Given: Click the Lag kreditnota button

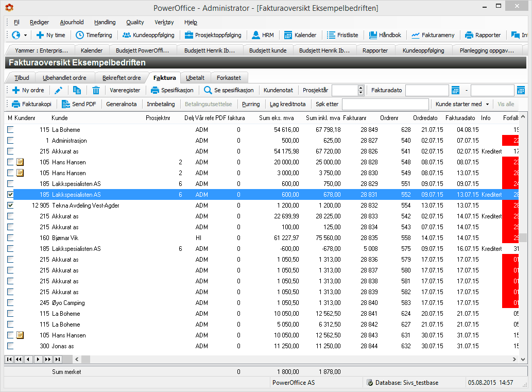Looking at the screenshot, I should click(288, 104).
